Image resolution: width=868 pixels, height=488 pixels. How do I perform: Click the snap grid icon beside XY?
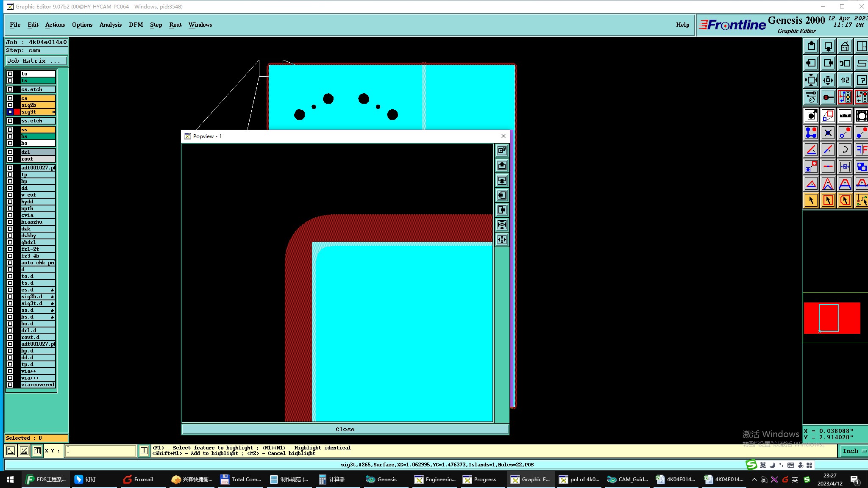37,451
